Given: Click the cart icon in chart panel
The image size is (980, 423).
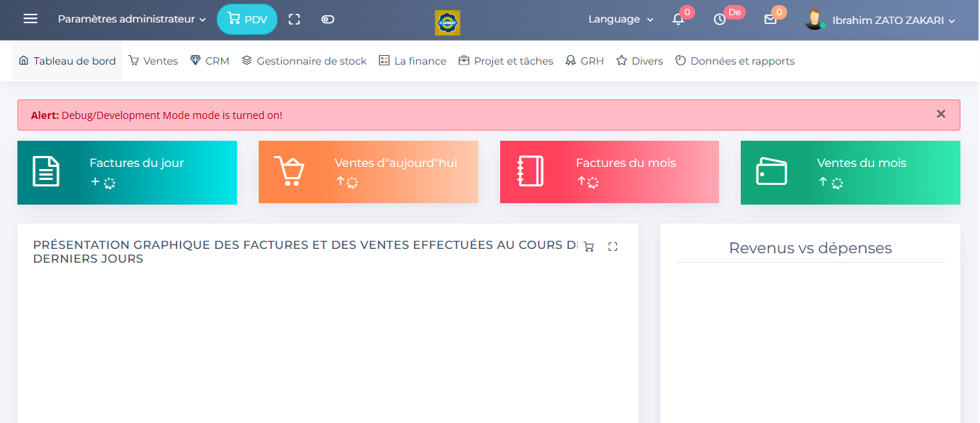Looking at the screenshot, I should (589, 247).
